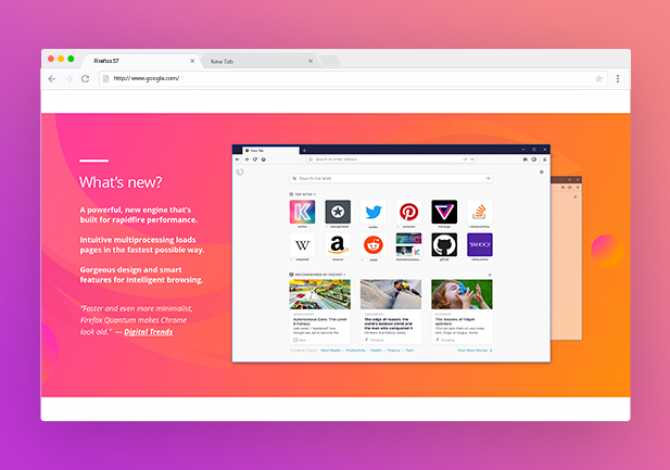Open Pocket story with racing cars image
This screenshot has width=670, height=470.
[320, 311]
